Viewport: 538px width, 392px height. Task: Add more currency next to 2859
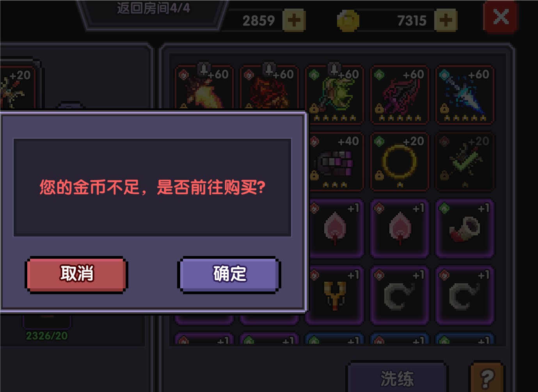point(294,20)
